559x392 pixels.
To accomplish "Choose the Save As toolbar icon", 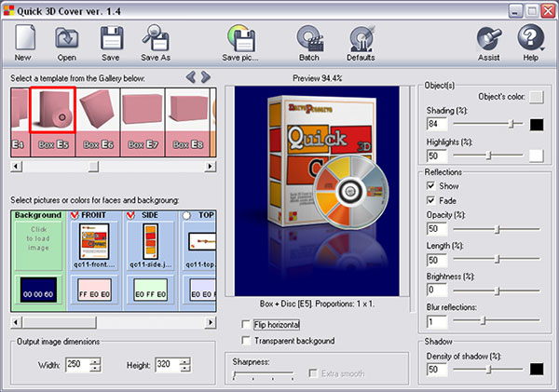I will [x=155, y=38].
